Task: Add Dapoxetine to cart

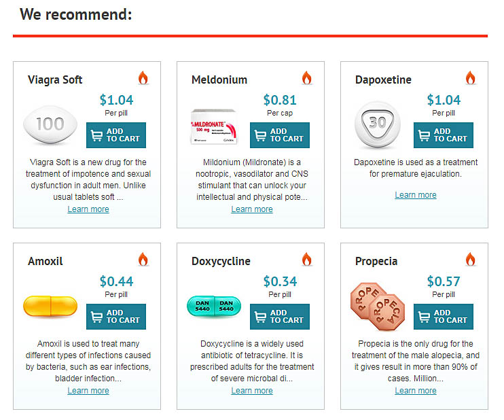Action: (x=444, y=135)
